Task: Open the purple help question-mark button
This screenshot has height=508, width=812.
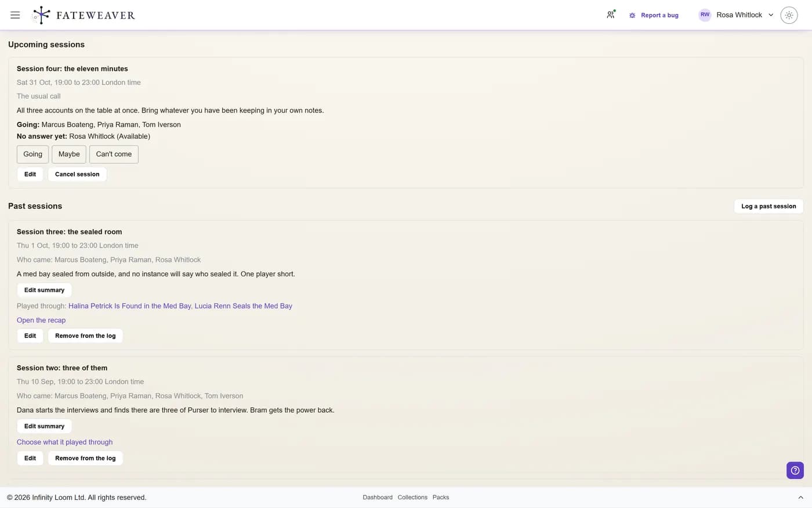Action: [795, 470]
